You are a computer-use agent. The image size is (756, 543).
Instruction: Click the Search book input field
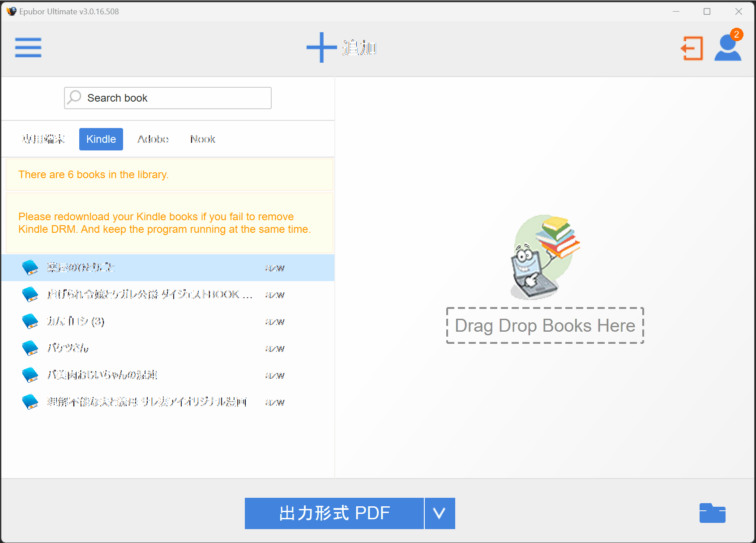pyautogui.click(x=170, y=98)
